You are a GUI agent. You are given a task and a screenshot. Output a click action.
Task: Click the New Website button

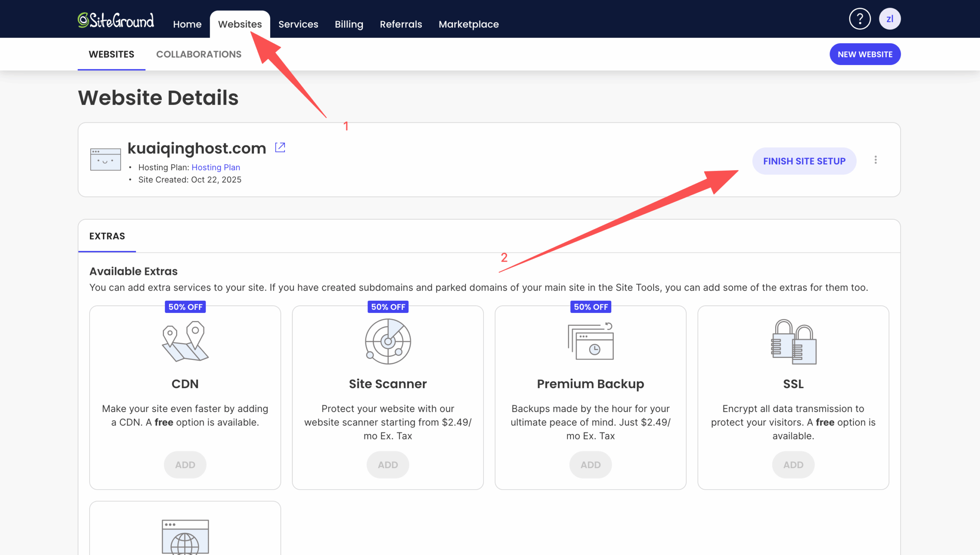865,54
